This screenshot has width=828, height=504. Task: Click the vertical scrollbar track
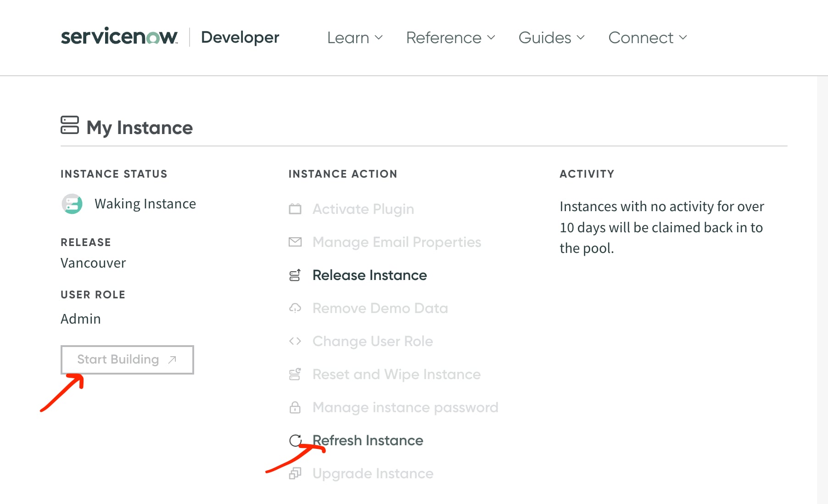coord(822,290)
